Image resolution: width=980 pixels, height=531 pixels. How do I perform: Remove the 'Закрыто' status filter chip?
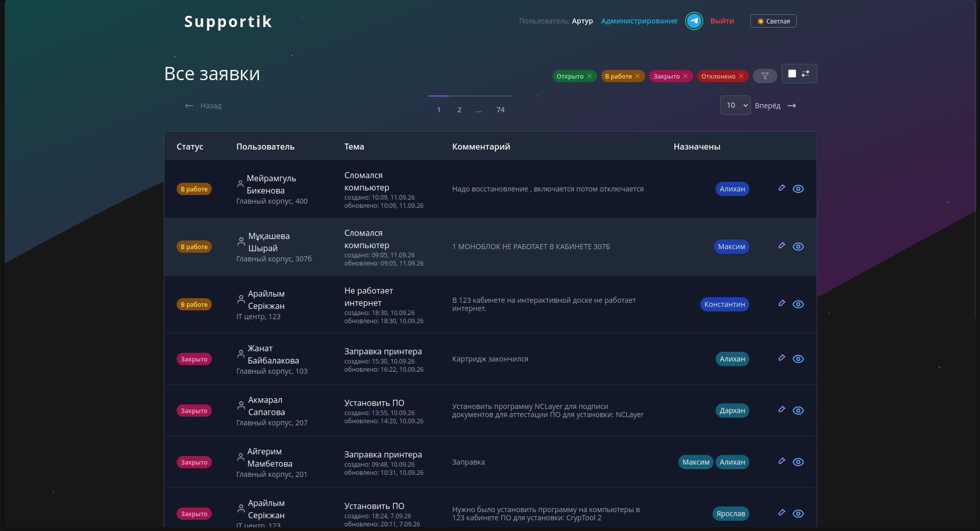[685, 76]
